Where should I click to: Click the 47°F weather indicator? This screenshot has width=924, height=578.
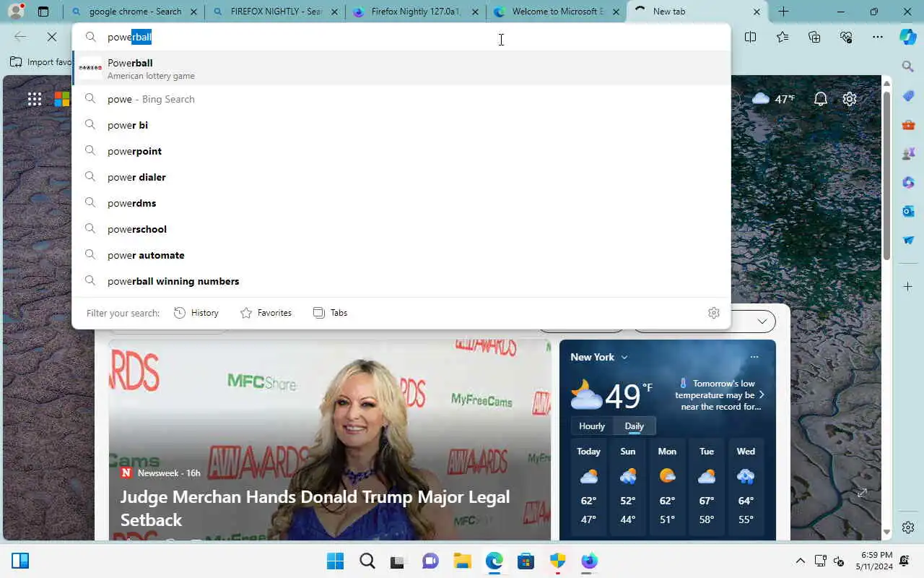coord(773,99)
